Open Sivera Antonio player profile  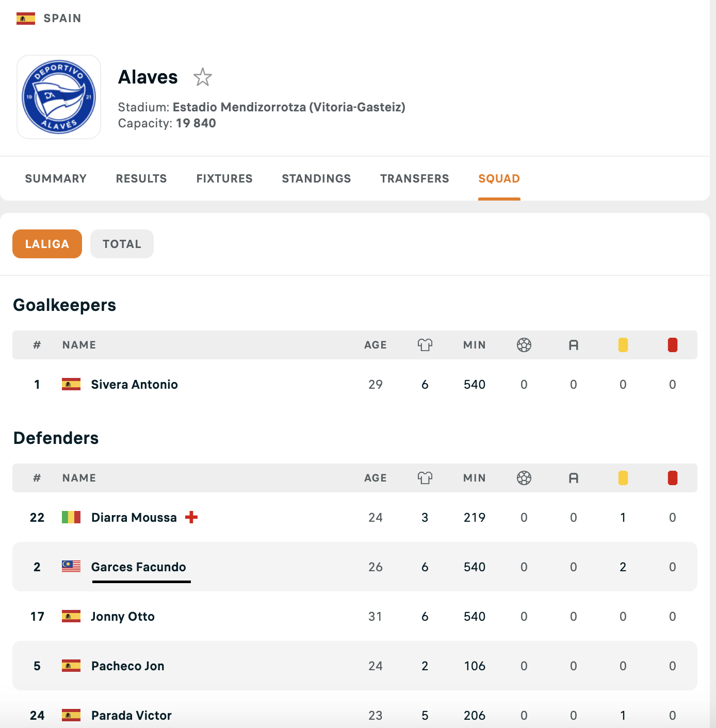click(x=134, y=385)
